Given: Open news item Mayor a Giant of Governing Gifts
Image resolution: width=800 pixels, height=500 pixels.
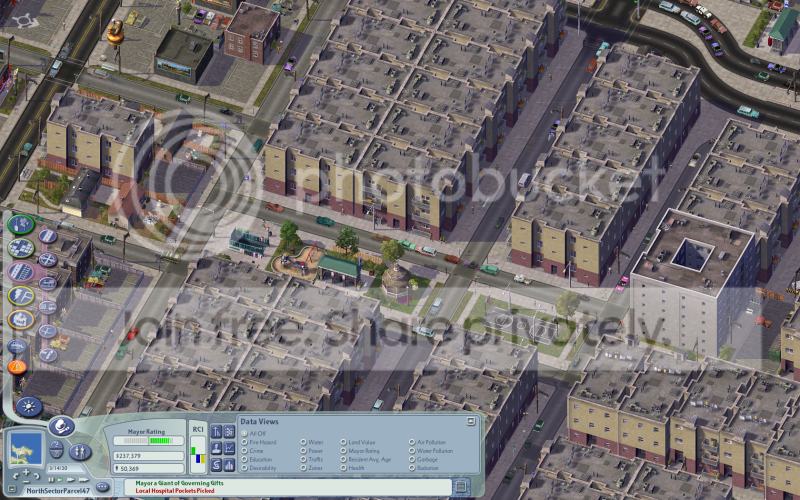Looking at the screenshot, I should (179, 483).
